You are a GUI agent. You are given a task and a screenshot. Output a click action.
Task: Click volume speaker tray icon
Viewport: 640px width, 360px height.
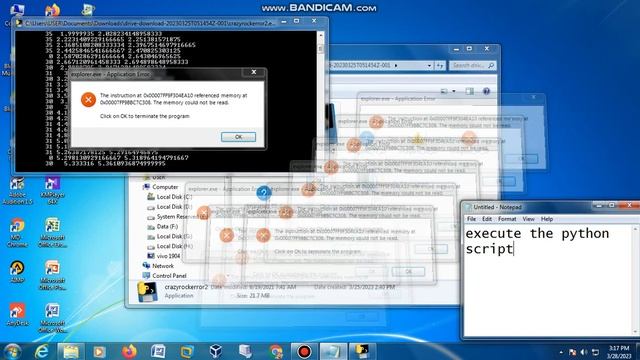(x=584, y=352)
